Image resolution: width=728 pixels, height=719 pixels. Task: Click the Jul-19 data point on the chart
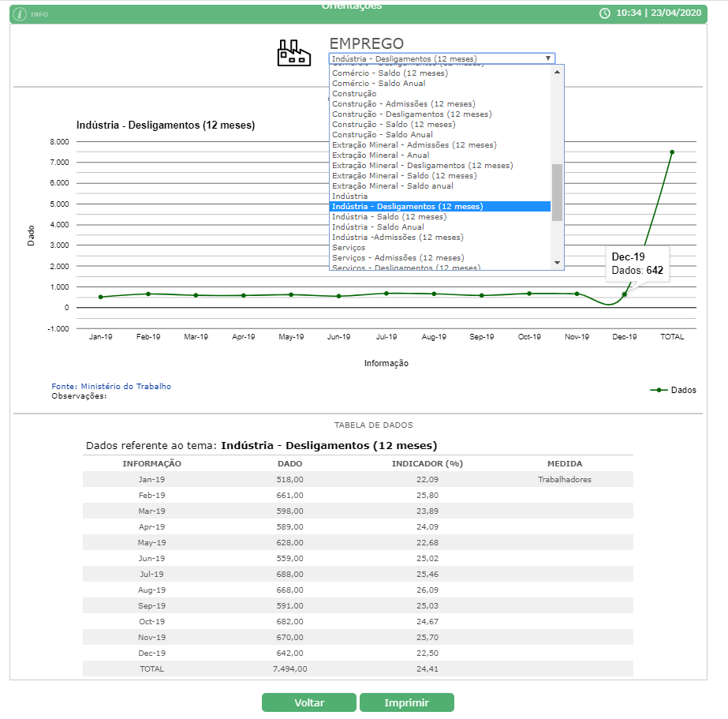coord(386,293)
